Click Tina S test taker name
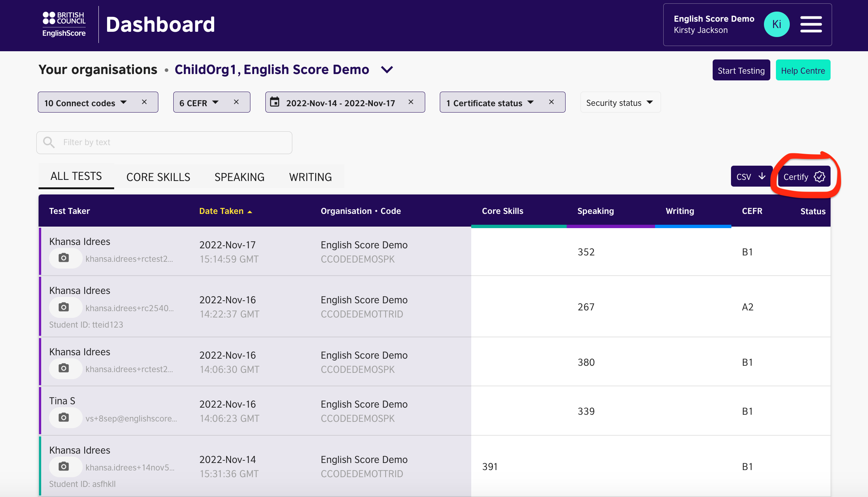868x497 pixels. (62, 401)
